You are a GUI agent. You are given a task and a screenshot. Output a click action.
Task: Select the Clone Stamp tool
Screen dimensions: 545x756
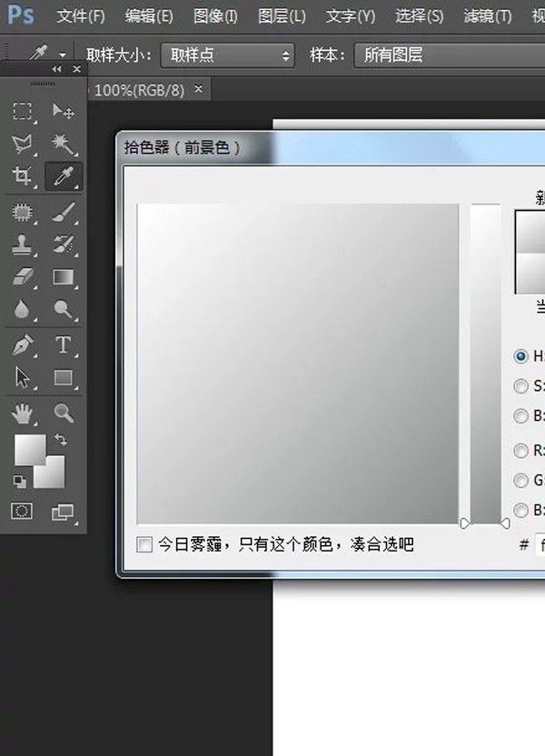pyautogui.click(x=22, y=244)
